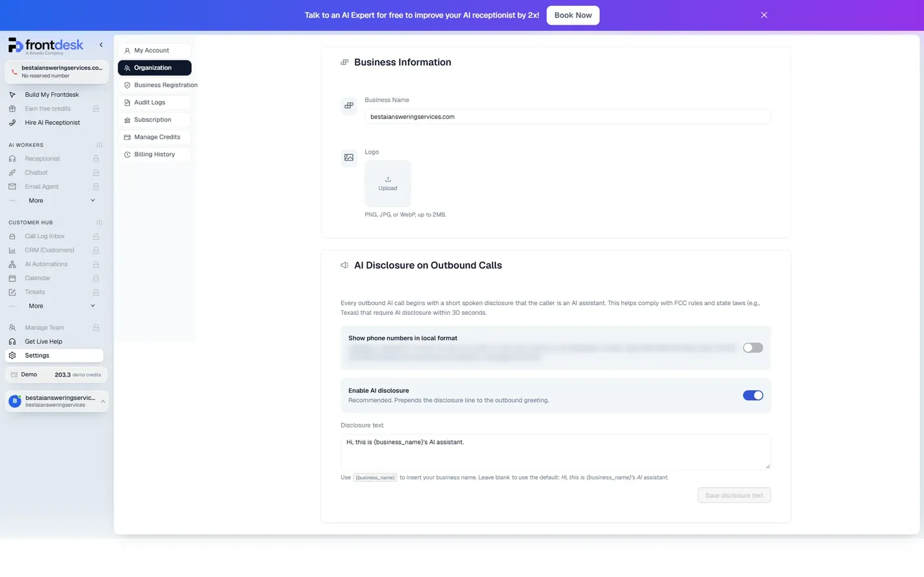The image size is (924, 577).
Task: Dismiss the top promo banner
Action: coord(764,15)
